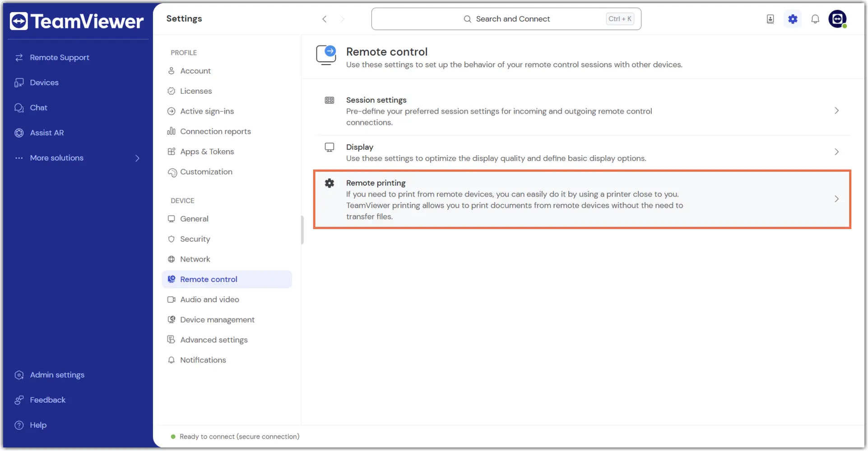Select General device settings

[x=194, y=219]
